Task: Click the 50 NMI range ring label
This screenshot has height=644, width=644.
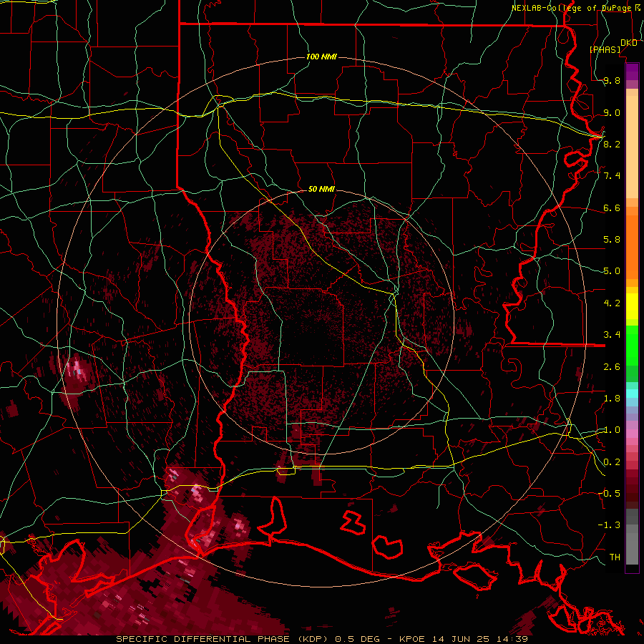Action: (321, 189)
